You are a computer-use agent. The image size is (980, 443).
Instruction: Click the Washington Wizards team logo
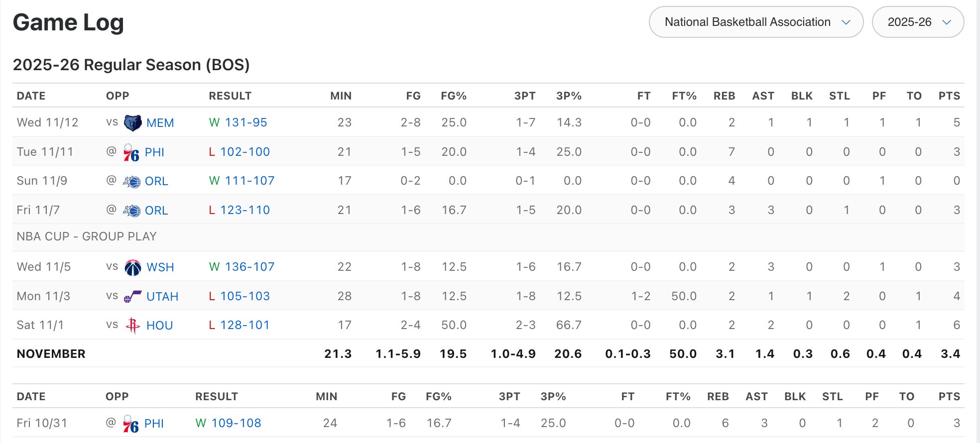point(132,267)
